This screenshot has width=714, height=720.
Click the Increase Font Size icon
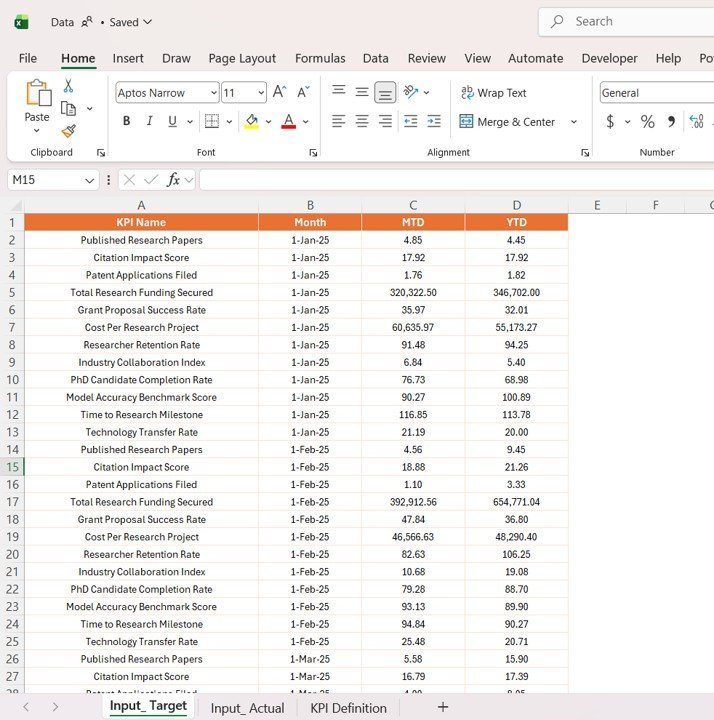[280, 92]
